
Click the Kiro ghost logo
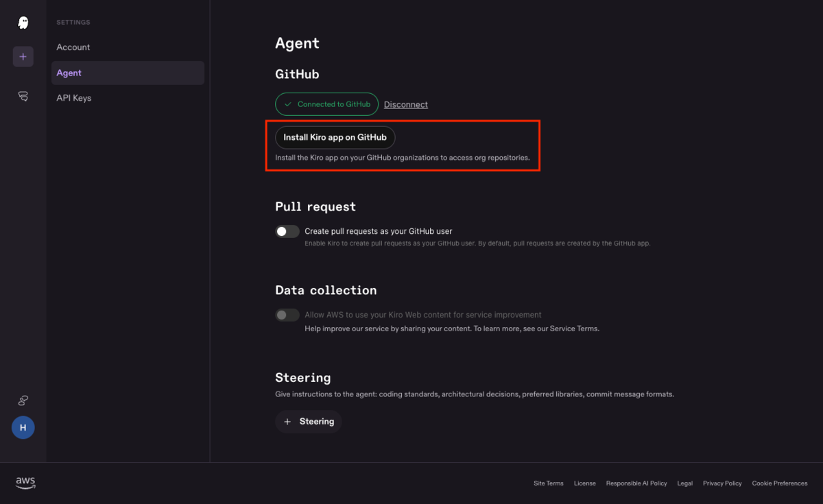coord(23,23)
